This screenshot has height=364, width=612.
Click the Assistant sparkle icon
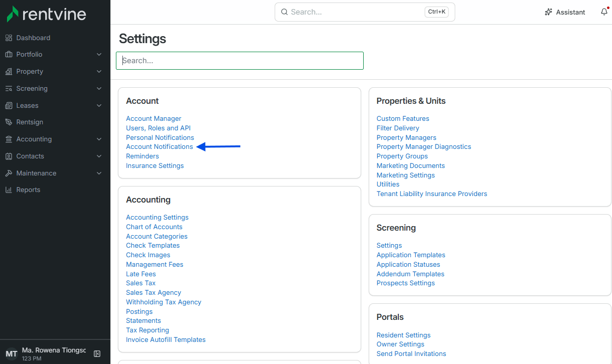point(548,12)
